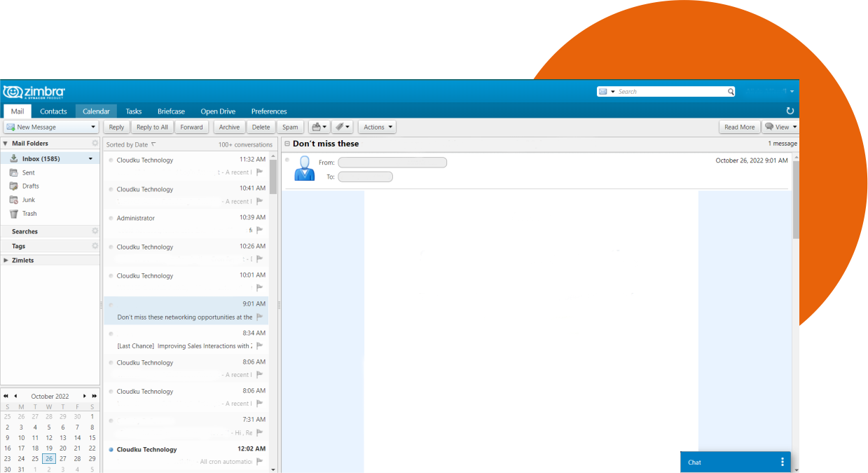Click the Inbox folder icon
The width and height of the screenshot is (868, 473).
(14, 158)
